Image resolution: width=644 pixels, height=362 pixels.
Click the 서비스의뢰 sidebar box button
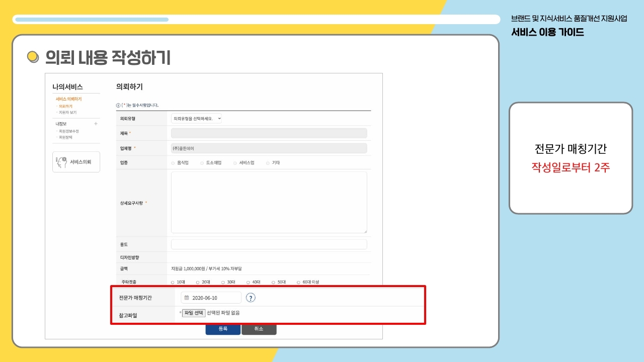click(x=76, y=162)
